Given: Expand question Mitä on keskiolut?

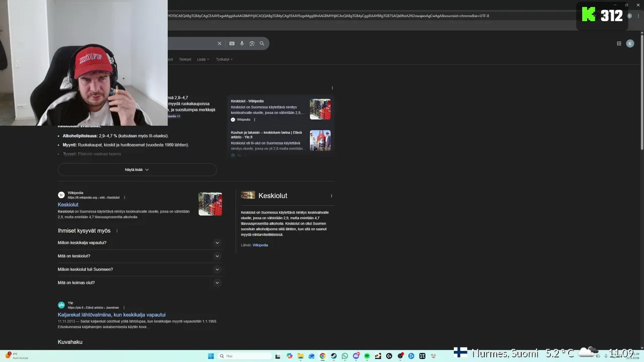Looking at the screenshot, I should [139, 256].
